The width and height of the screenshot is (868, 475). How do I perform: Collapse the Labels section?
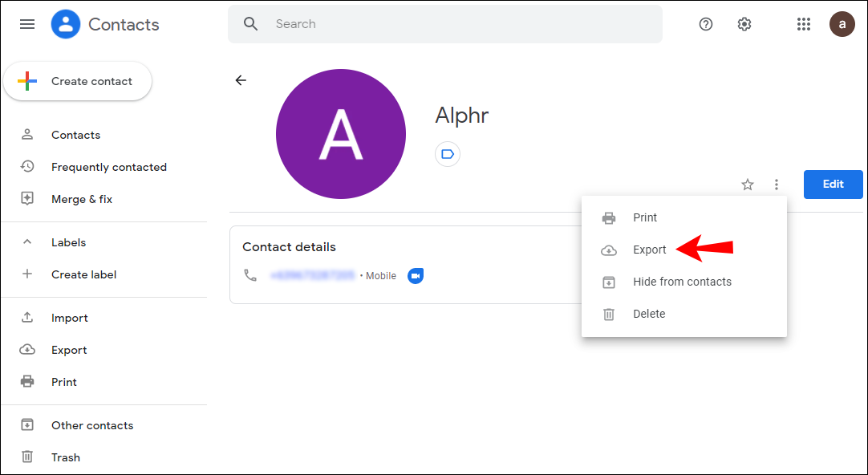point(27,242)
